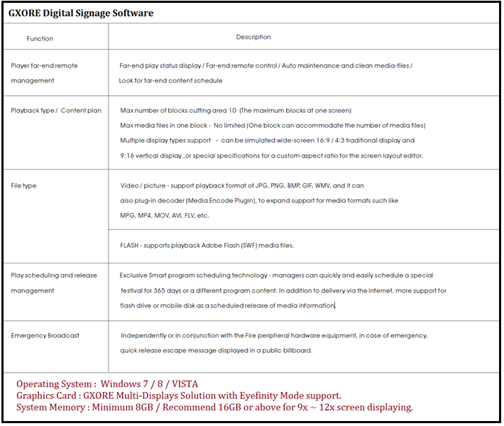Click 'flash drive or mobile disk' line
The width and height of the screenshot is (504, 426).
(228, 306)
